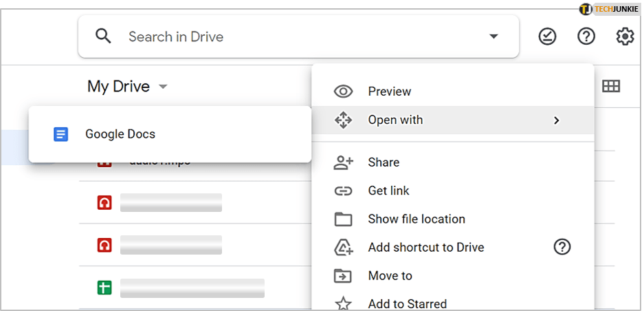Click the Google Docs app icon

click(61, 134)
